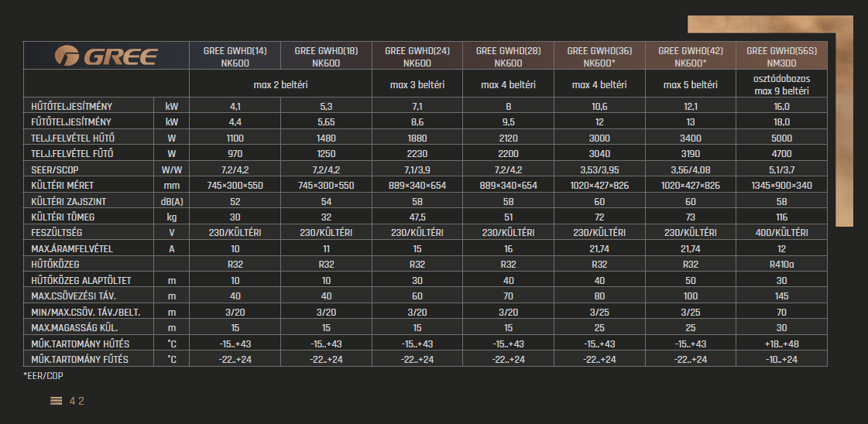The width and height of the screenshot is (868, 424).
Task: Click the GREE GWHD(56S) NM300 column header
Action: (781, 56)
